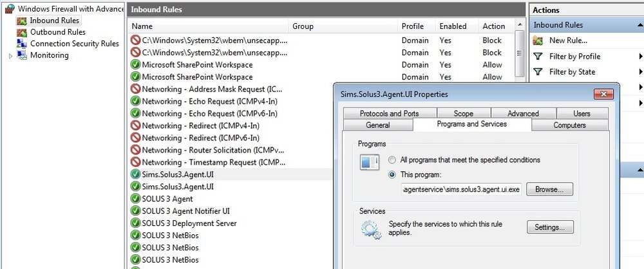
Task: Click the Filter by State funnel icon
Action: click(x=538, y=72)
